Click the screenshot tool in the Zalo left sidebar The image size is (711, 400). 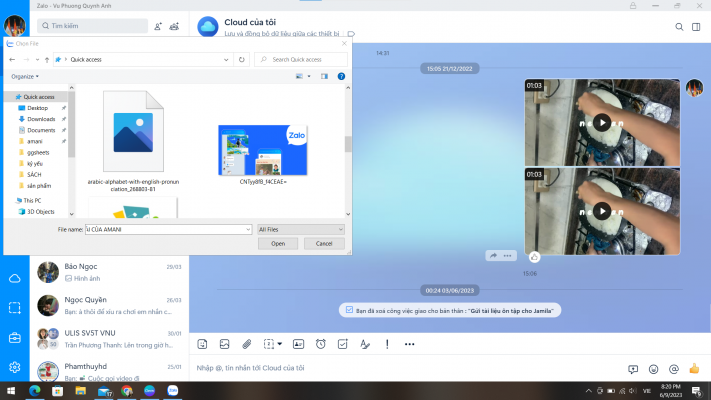15,308
